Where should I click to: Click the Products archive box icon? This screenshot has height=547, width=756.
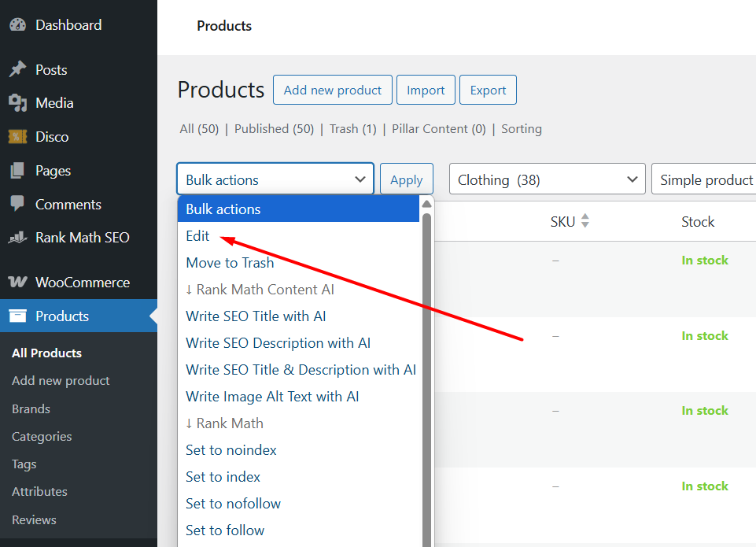point(18,316)
